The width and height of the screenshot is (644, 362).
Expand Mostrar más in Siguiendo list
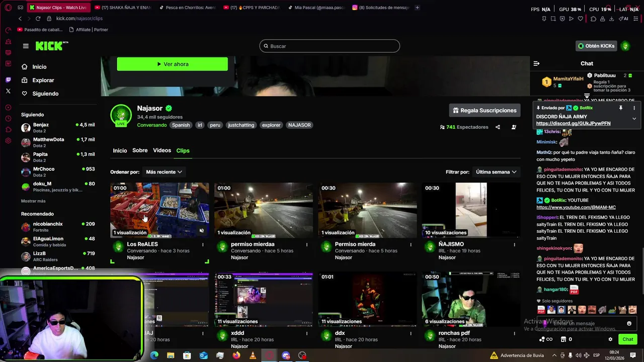pyautogui.click(x=33, y=201)
